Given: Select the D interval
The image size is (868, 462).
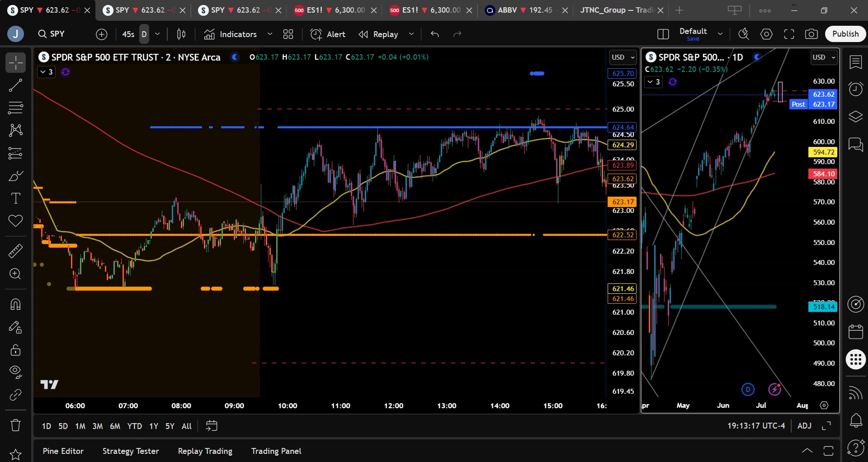Looking at the screenshot, I should tap(144, 34).
